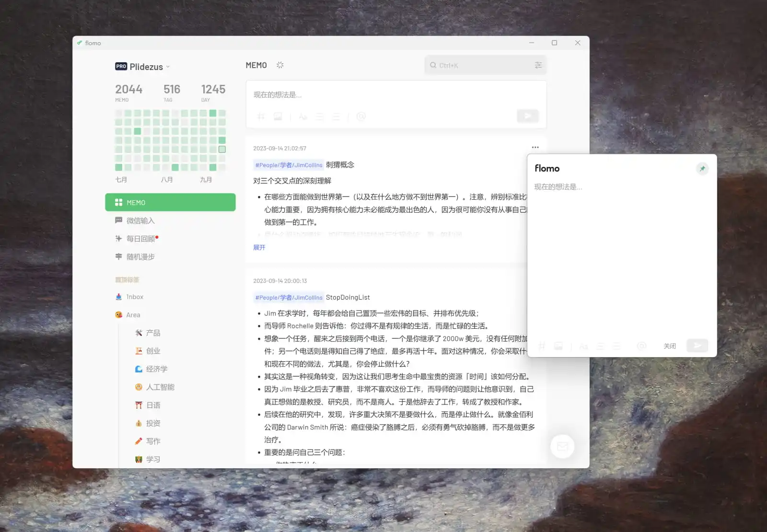The image size is (767, 532).
Task: Open text formatting in the main memo editor
Action: coord(303,116)
